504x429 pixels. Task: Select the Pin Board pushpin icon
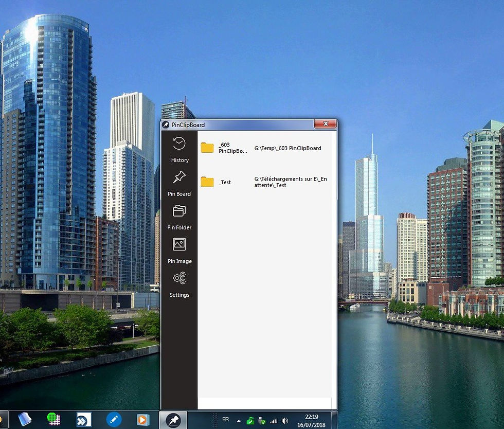(179, 177)
